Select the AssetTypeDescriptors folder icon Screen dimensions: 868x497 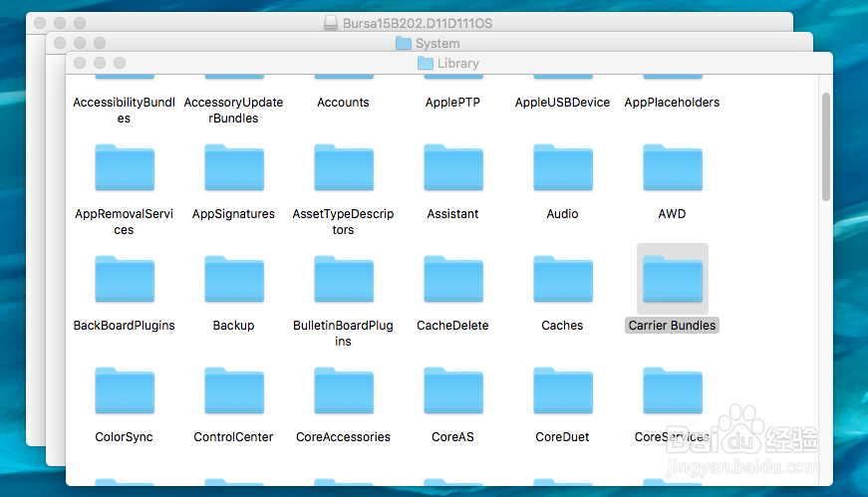(x=344, y=167)
